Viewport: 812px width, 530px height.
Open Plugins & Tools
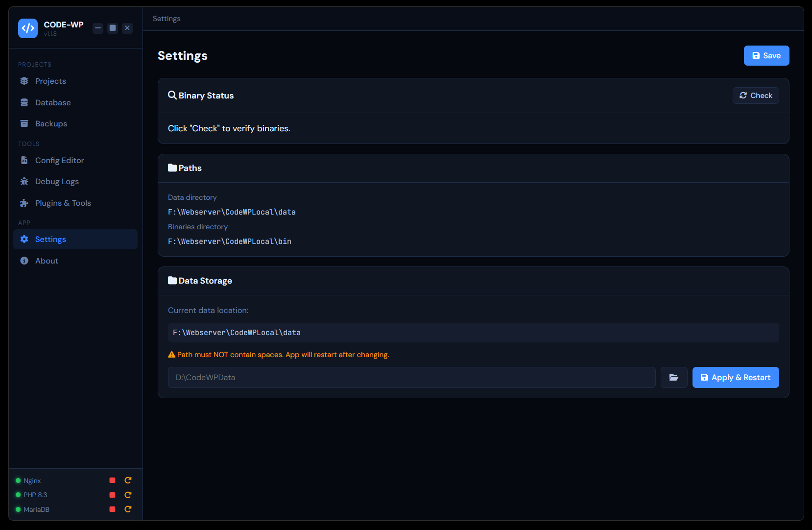point(63,203)
